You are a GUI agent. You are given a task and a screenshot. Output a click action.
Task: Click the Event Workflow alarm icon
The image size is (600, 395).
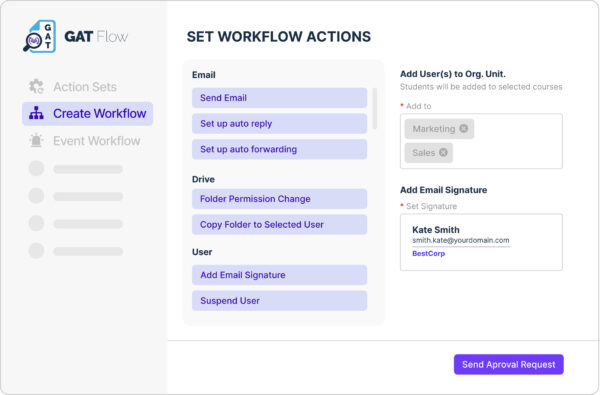(x=36, y=140)
